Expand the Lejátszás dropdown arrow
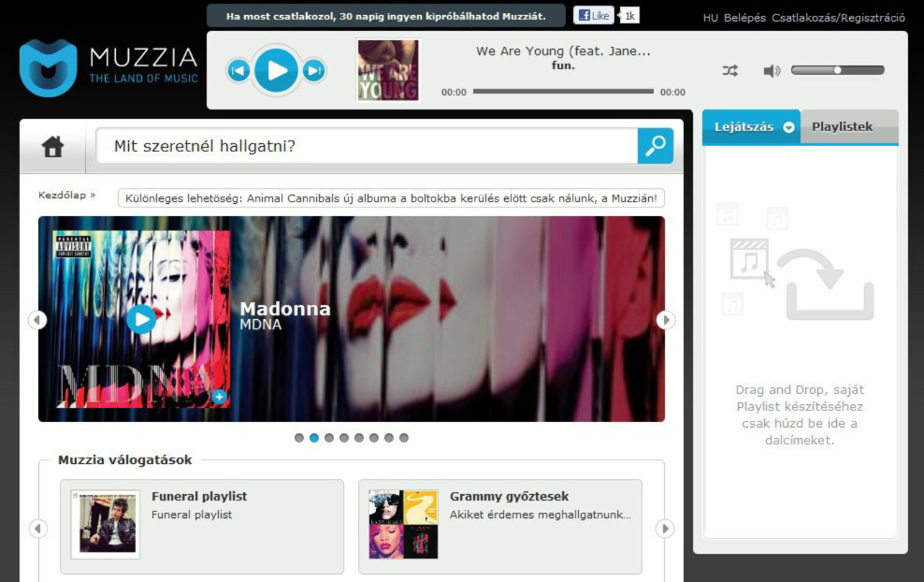This screenshot has height=582, width=924. point(789,127)
